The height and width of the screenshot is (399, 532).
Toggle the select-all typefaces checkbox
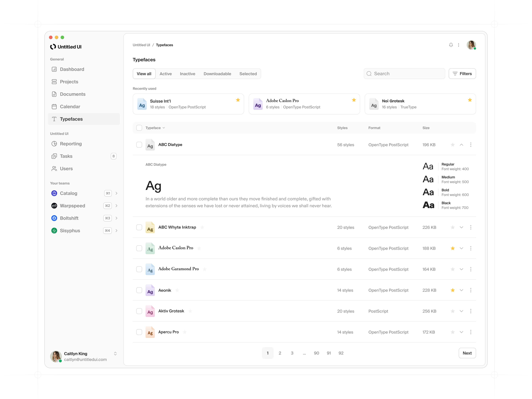click(139, 128)
